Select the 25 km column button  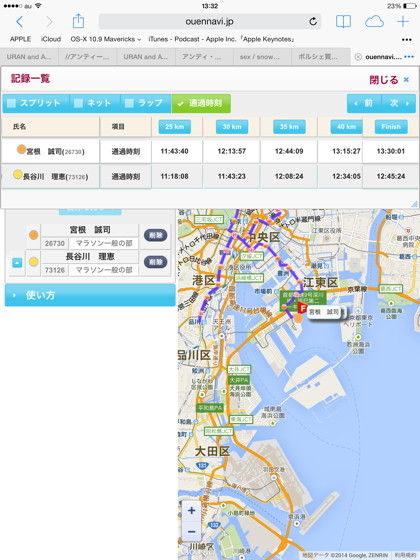174,127
